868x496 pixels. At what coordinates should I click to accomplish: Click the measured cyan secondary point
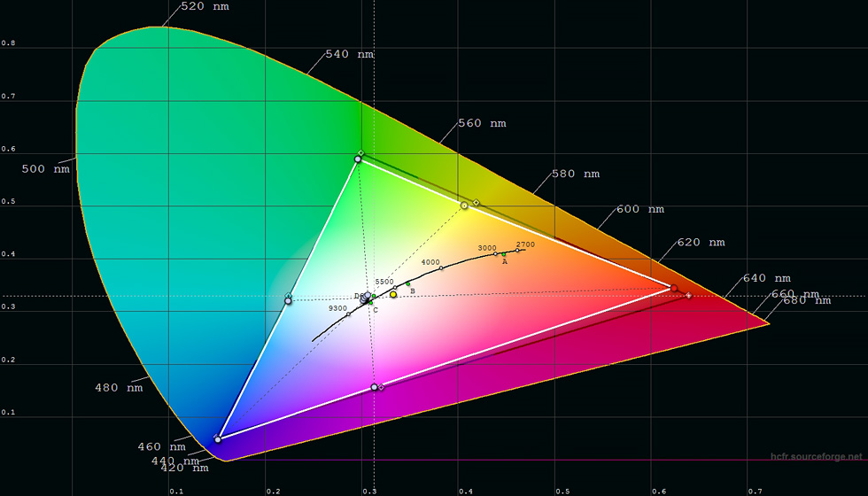point(288,301)
